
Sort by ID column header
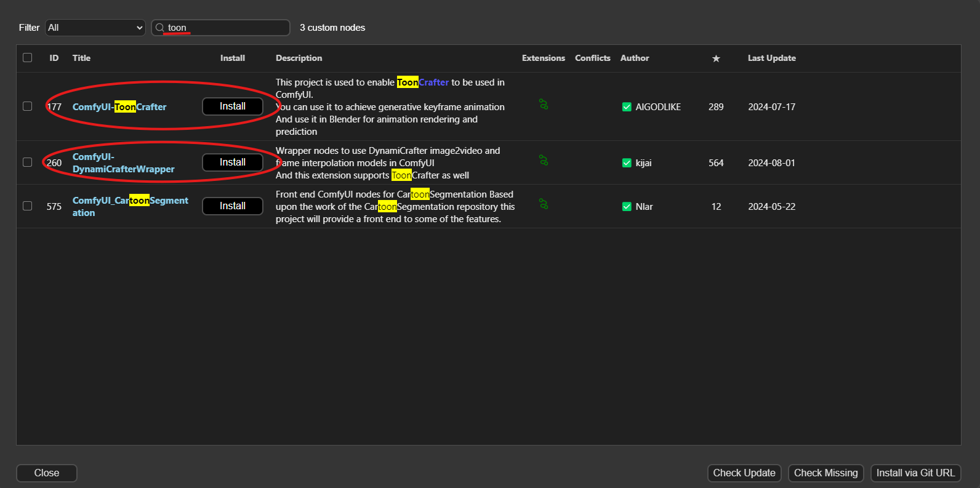tap(54, 58)
